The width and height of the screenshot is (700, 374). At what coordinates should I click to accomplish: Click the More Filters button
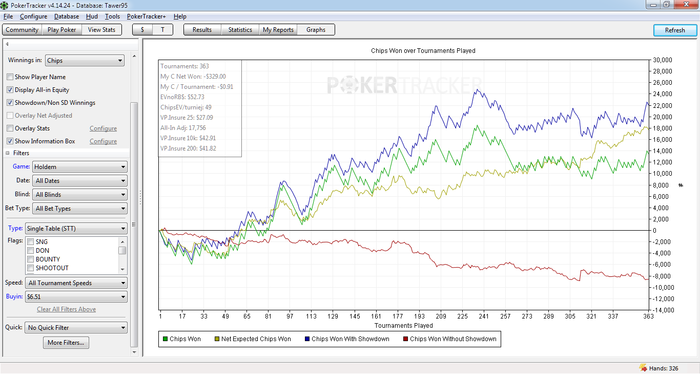(x=66, y=343)
